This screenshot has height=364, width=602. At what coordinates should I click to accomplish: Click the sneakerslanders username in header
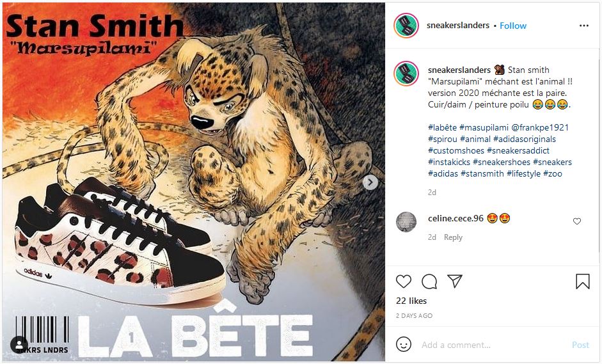pos(457,26)
